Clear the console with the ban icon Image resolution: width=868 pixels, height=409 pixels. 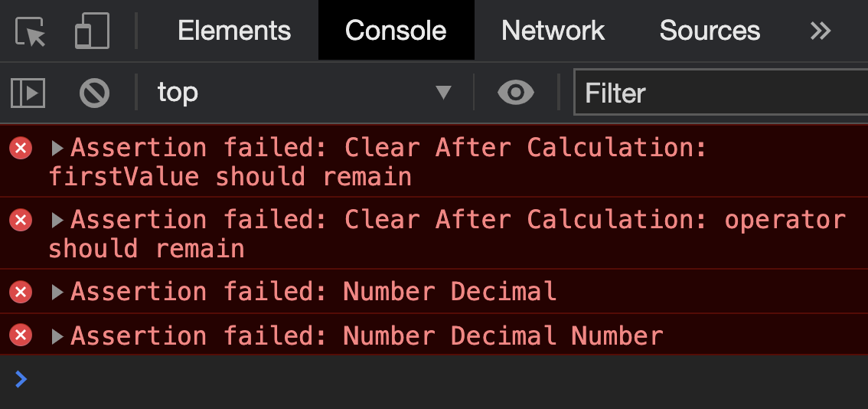(94, 93)
